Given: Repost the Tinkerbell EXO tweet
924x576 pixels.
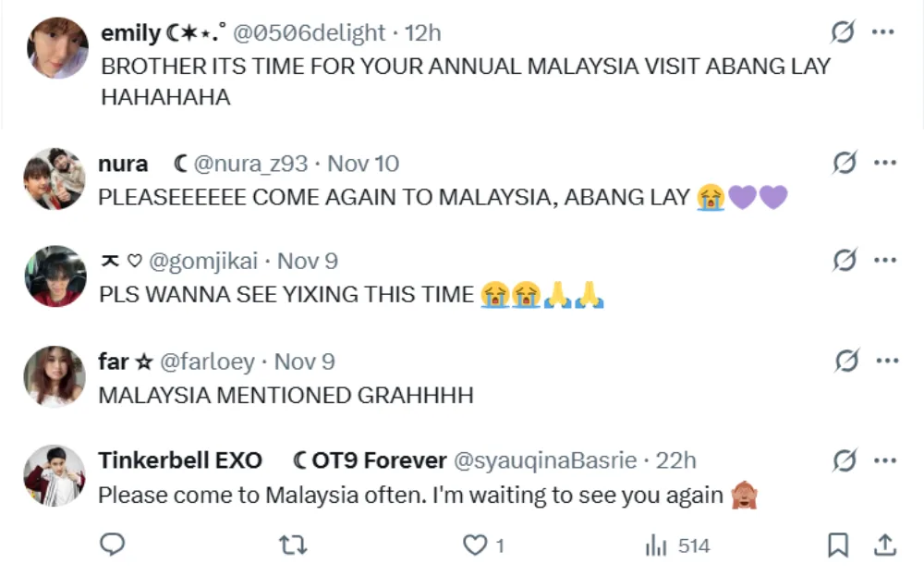Looking at the screenshot, I should [293, 545].
